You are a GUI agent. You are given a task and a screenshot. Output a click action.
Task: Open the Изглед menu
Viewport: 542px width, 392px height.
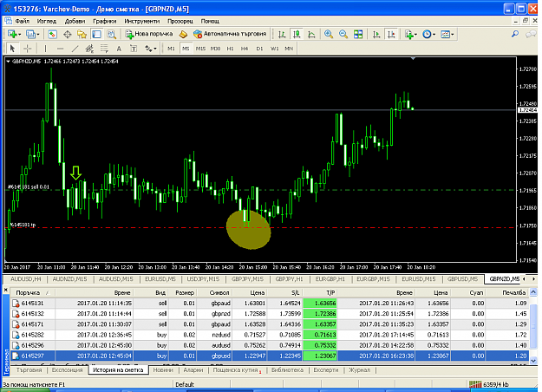click(47, 21)
